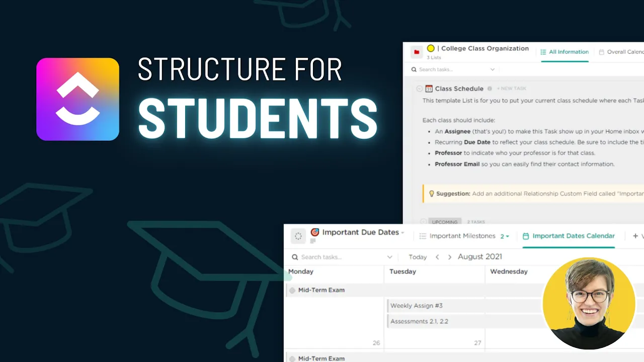Click the calendar icon next to Class Schedule
Screen dimensions: 644x362
point(429,88)
